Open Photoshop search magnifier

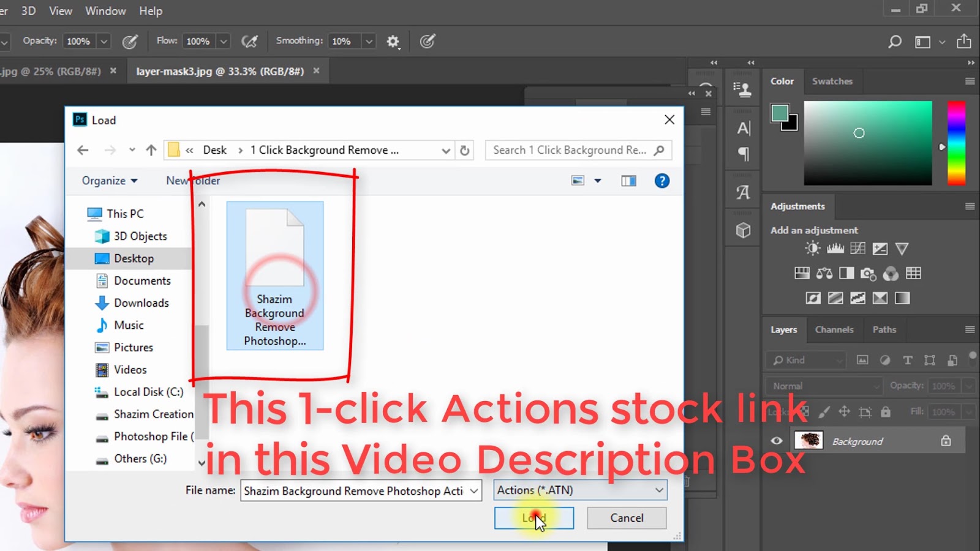coord(895,42)
